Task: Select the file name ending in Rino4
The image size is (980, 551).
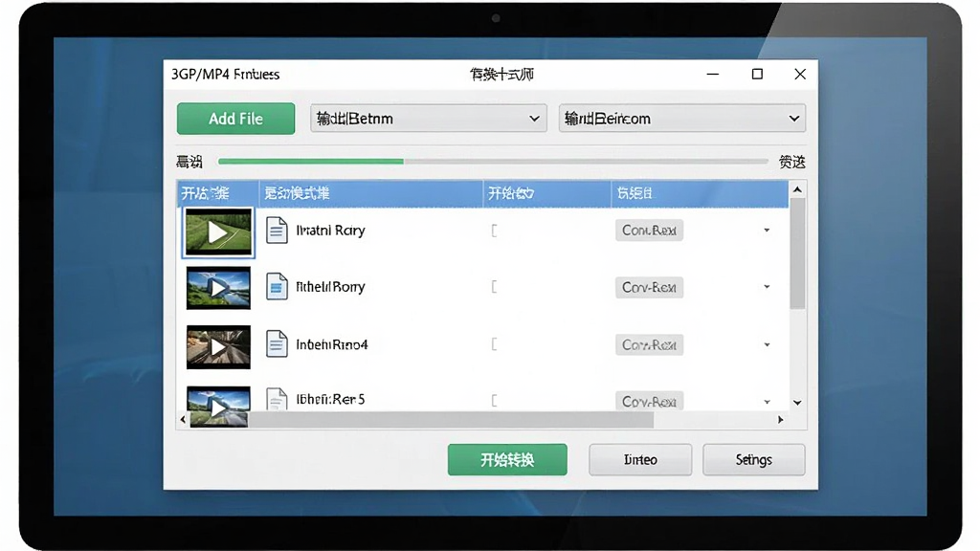Action: 332,344
